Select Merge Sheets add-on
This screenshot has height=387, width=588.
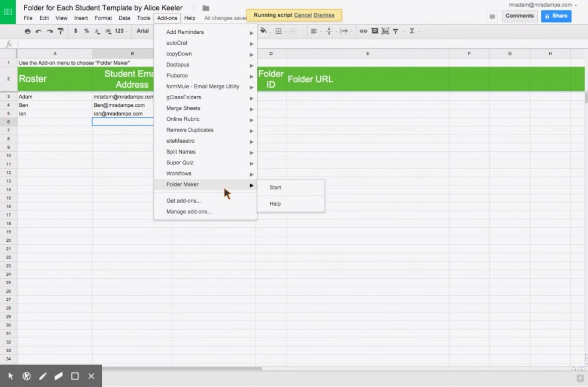(x=205, y=108)
